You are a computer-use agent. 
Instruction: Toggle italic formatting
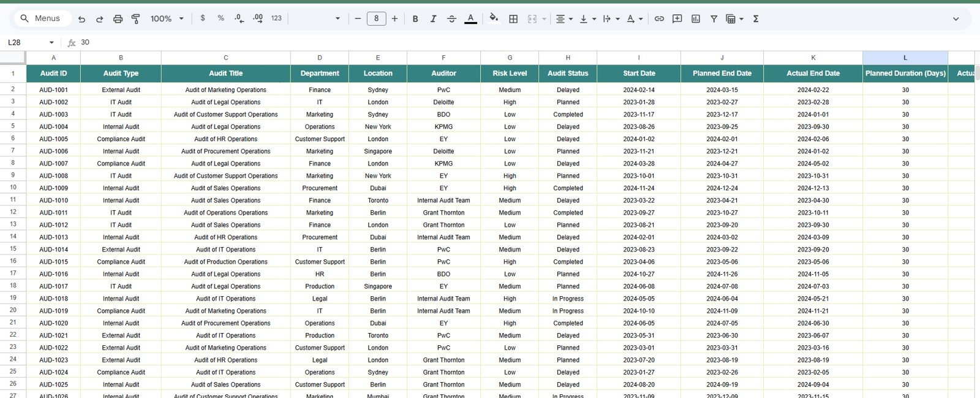click(x=433, y=19)
